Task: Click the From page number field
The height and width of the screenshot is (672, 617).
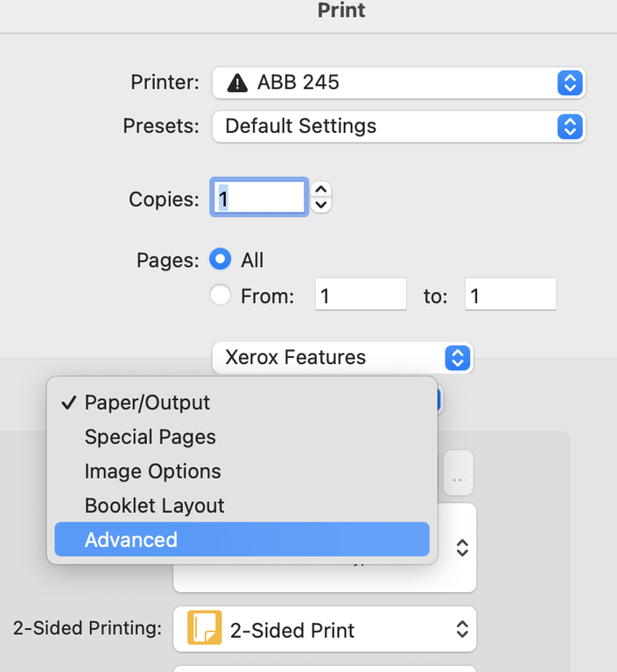Action: (361, 296)
